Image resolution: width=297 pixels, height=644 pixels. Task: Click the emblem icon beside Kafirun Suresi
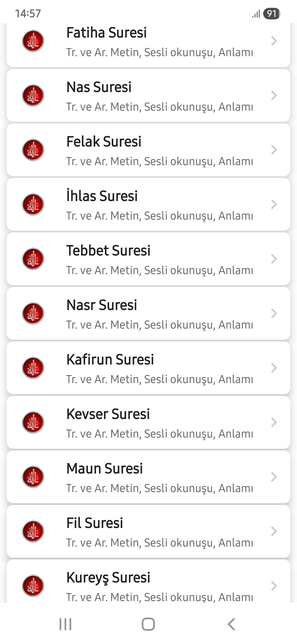coord(33,368)
